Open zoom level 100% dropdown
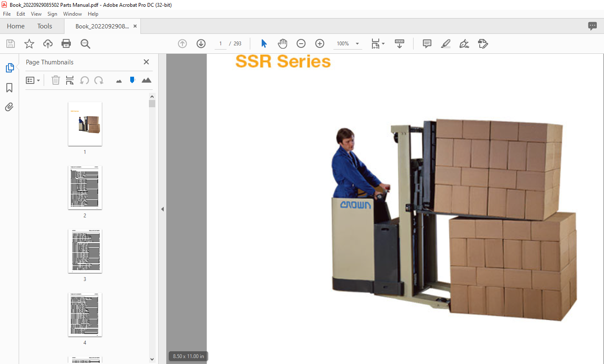 (x=348, y=44)
